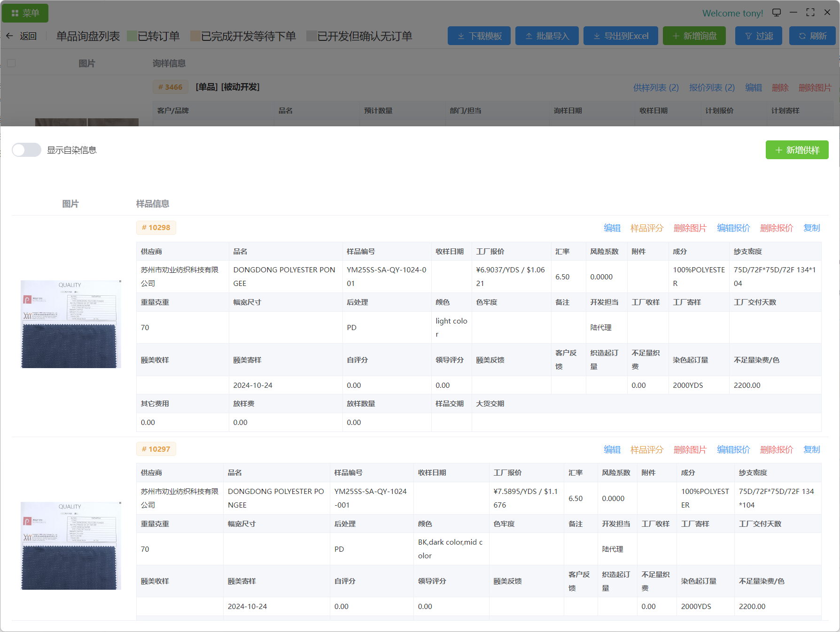Check the select-all checkbox in table header
The image size is (840, 632).
point(12,63)
